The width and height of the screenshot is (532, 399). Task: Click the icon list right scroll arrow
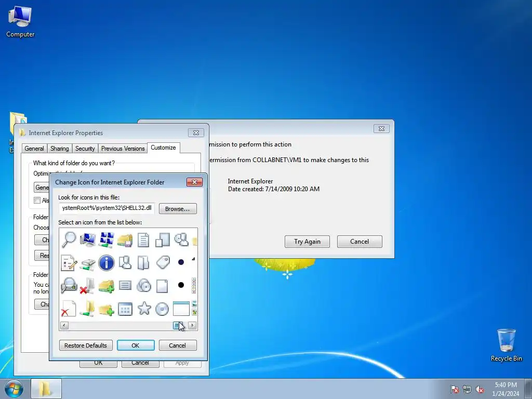(x=192, y=326)
